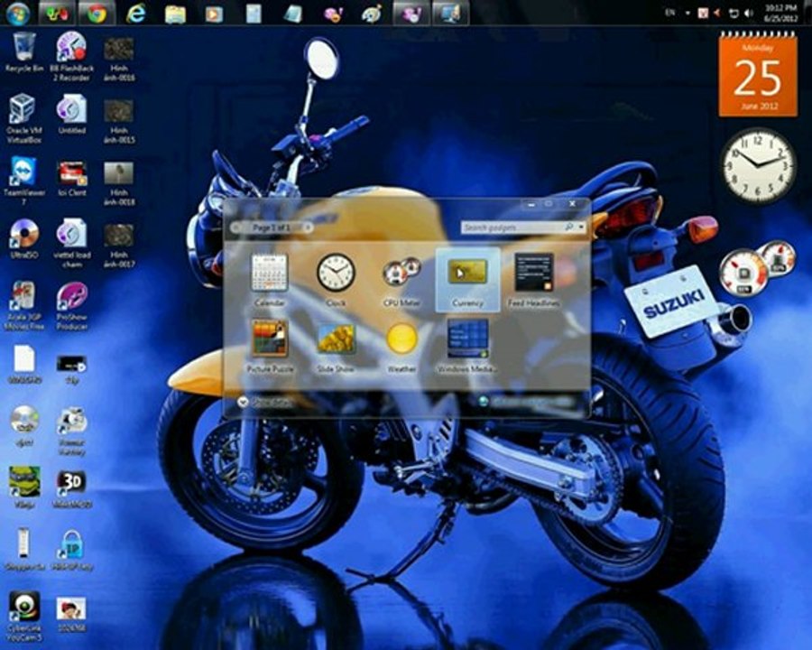Select the Weather gadget
The height and width of the screenshot is (650, 812).
pyautogui.click(x=401, y=346)
